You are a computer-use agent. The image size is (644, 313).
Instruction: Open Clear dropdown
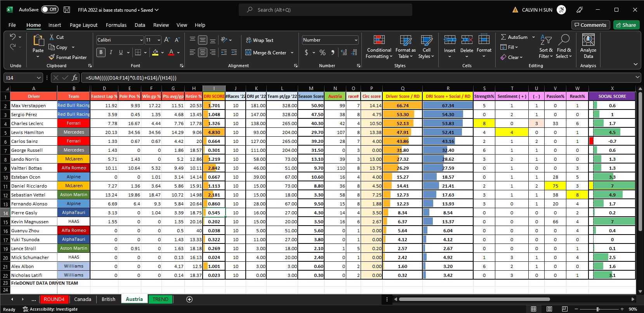pyautogui.click(x=511, y=57)
